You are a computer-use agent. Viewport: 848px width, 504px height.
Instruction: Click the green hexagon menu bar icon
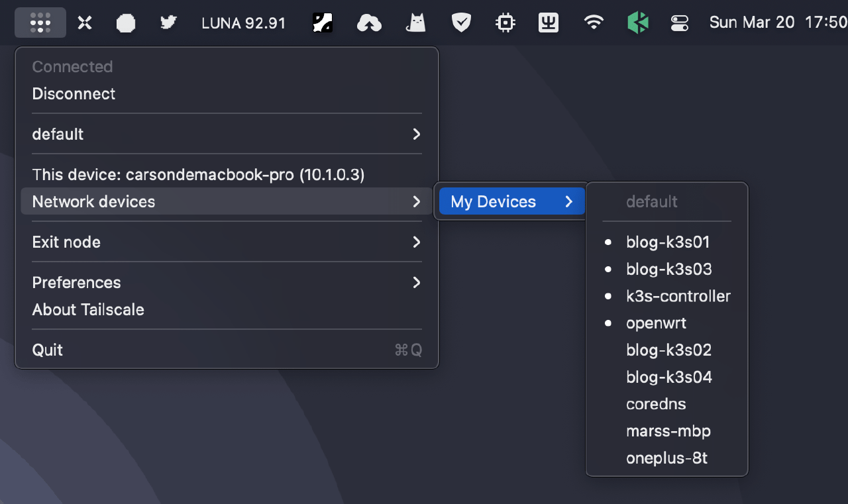tap(637, 23)
